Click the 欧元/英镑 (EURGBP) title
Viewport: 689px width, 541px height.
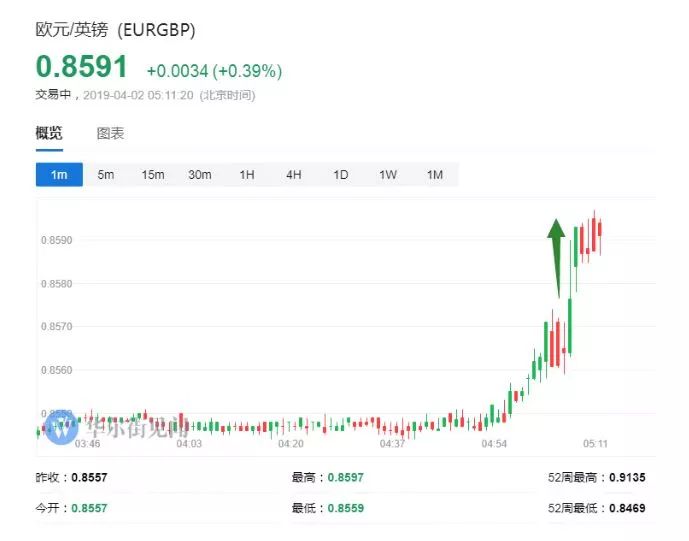(x=116, y=30)
